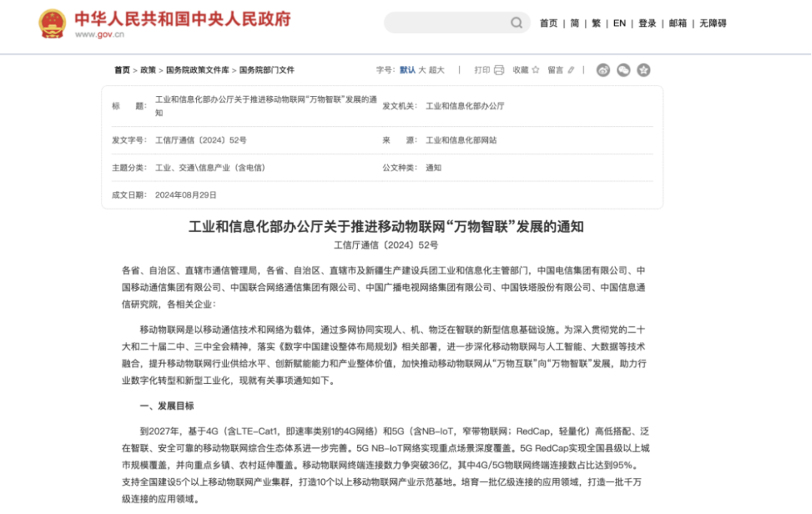Switch font size to 大

tap(422, 70)
